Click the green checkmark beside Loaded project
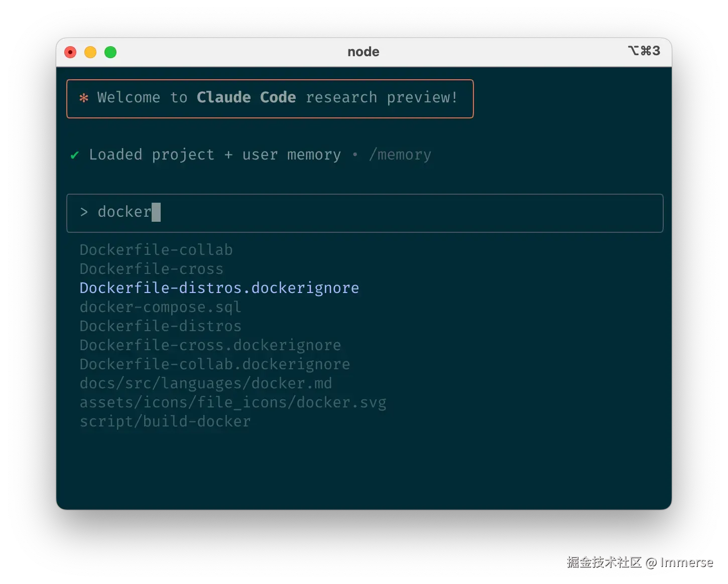This screenshot has height=584, width=728. point(75,155)
